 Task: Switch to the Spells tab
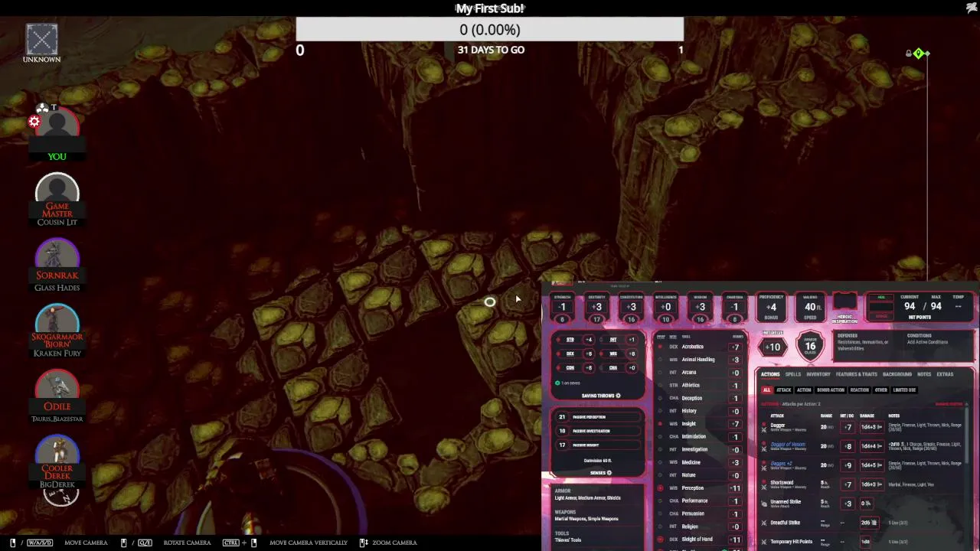coord(793,374)
